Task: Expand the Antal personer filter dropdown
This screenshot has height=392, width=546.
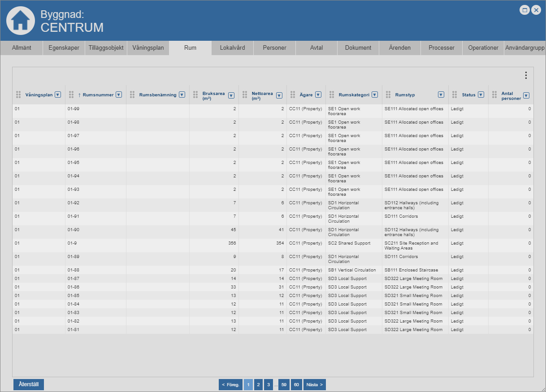Action: tap(526, 95)
